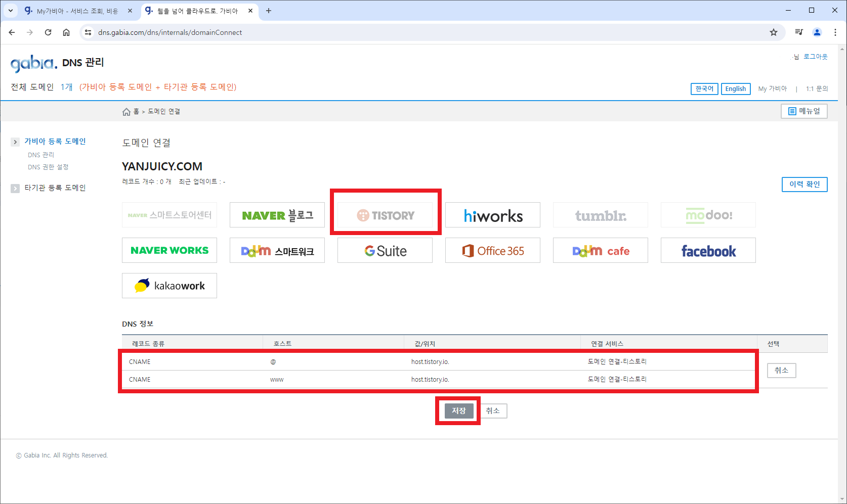Go back with browser back arrow
Image resolution: width=847 pixels, height=504 pixels.
(12, 32)
